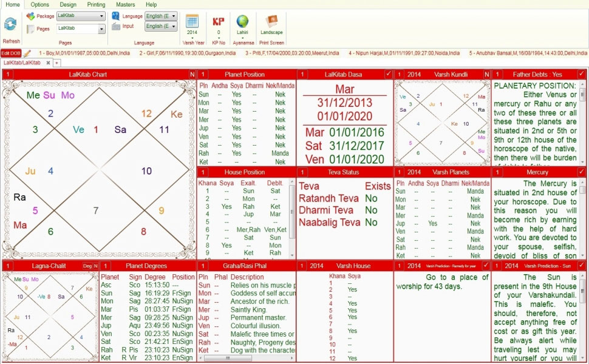
Task: Click the Landscape print screen icon
Action: (x=271, y=21)
